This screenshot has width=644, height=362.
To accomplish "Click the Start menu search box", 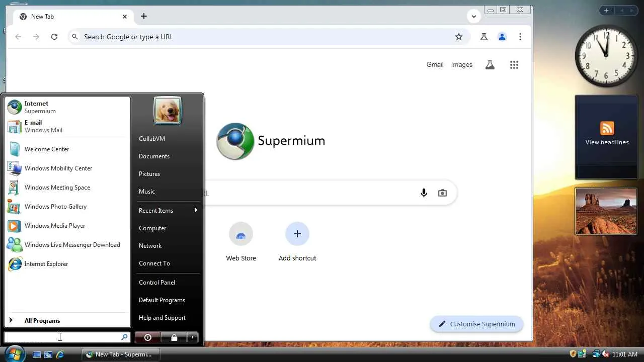I will [x=67, y=337].
